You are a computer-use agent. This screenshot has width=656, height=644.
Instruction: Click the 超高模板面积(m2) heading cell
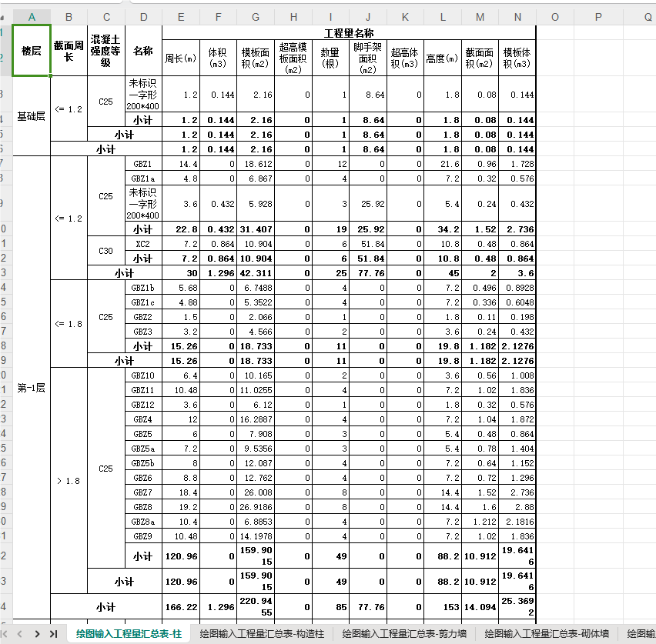point(293,58)
